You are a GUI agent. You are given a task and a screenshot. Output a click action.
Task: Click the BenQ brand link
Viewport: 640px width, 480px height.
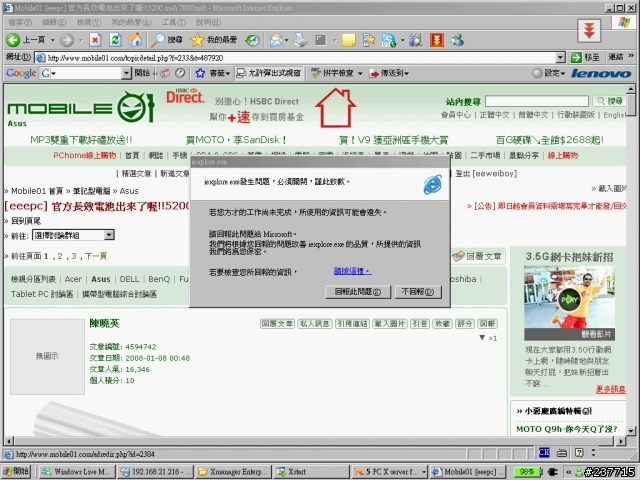159,279
